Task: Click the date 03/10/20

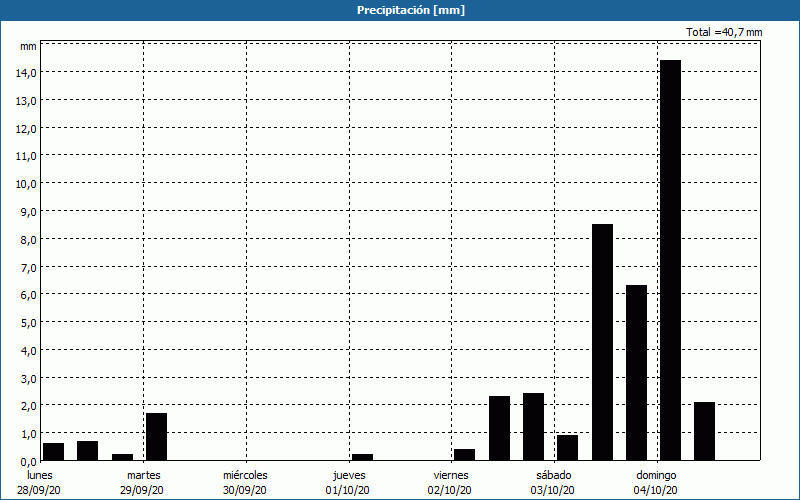Action: point(553,490)
